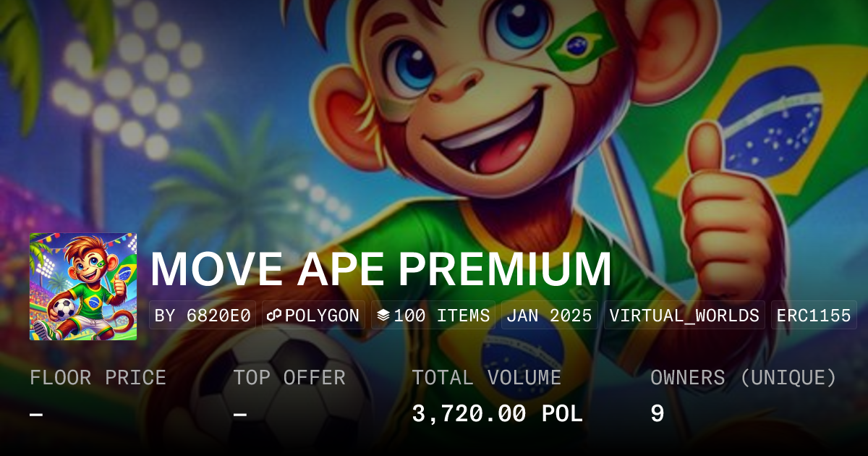868x456 pixels.
Task: Click the JAN 2025 date badge
Action: pyautogui.click(x=550, y=316)
